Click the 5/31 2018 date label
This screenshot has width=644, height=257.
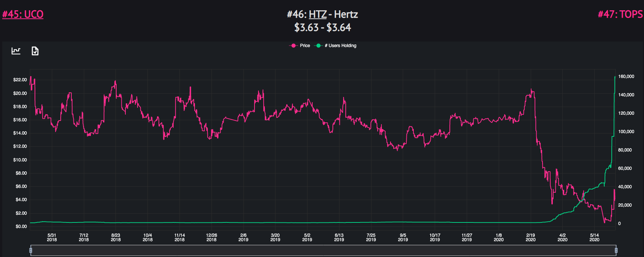pos(52,238)
